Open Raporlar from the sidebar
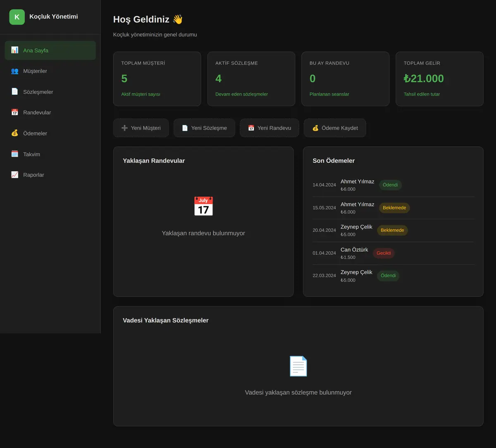Viewport: 496px width, 448px height. (x=50, y=175)
